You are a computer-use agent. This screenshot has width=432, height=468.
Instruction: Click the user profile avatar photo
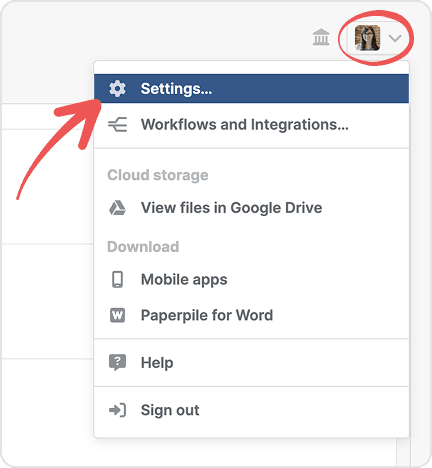[367, 38]
